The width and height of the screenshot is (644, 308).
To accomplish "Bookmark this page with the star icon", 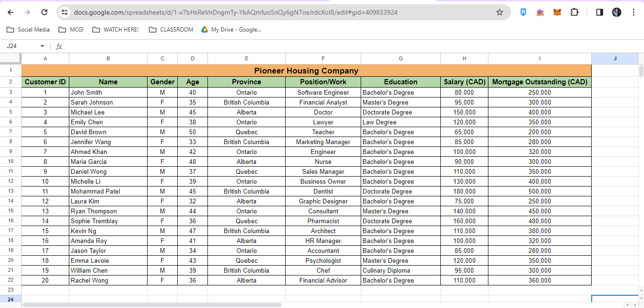I will (500, 12).
